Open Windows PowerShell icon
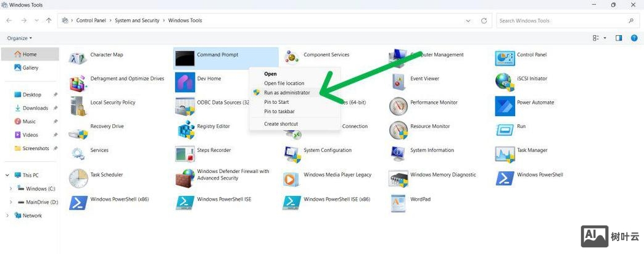The image size is (644, 254). coord(505,178)
